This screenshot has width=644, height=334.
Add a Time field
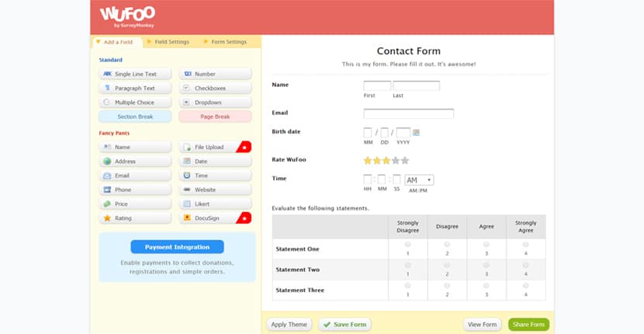click(x=215, y=176)
